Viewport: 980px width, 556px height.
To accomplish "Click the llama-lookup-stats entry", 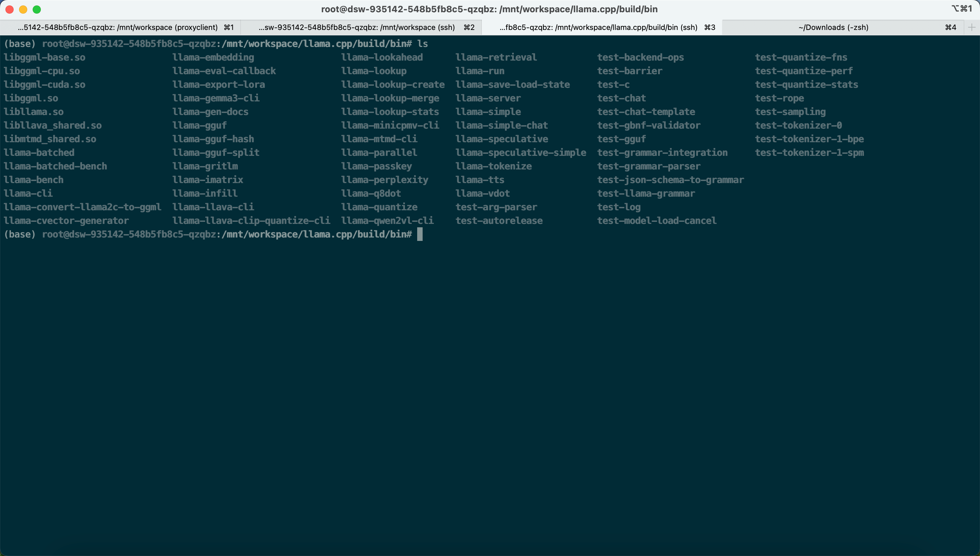I will (390, 112).
